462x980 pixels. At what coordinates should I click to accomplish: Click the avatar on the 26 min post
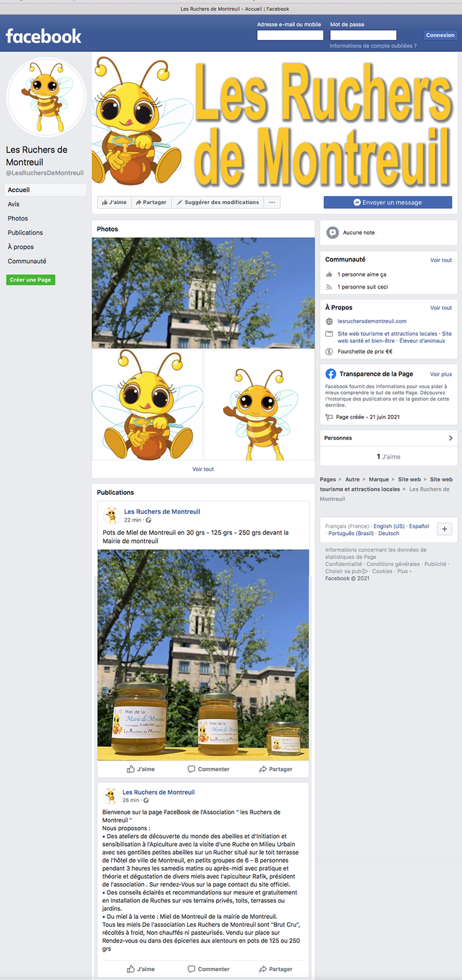110,796
